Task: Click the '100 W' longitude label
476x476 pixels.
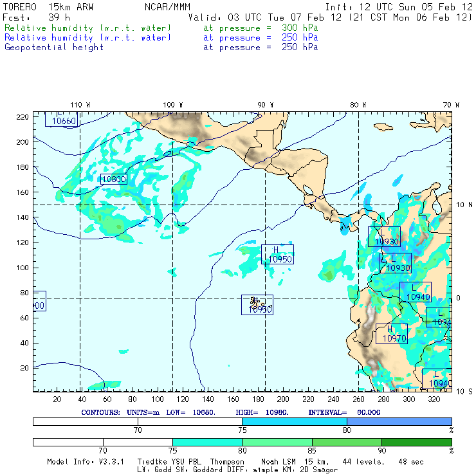Action: click(173, 105)
